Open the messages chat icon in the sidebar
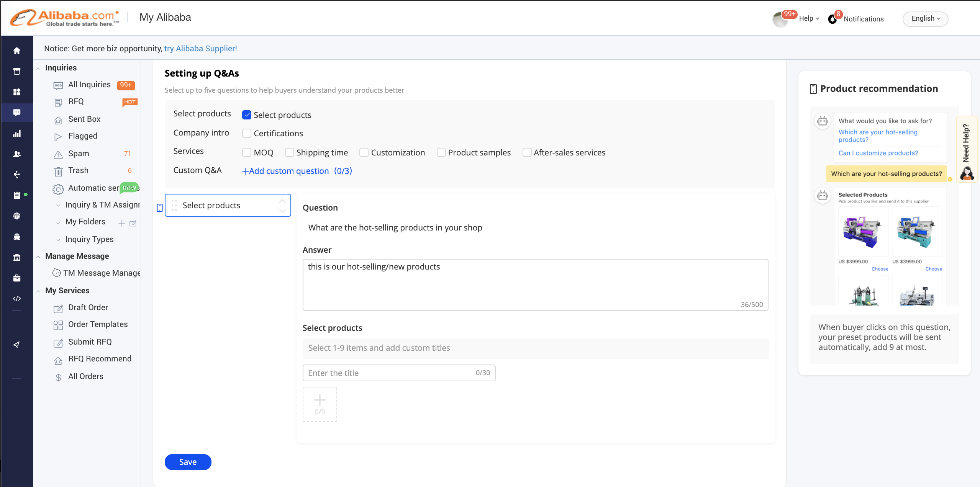 tap(17, 113)
